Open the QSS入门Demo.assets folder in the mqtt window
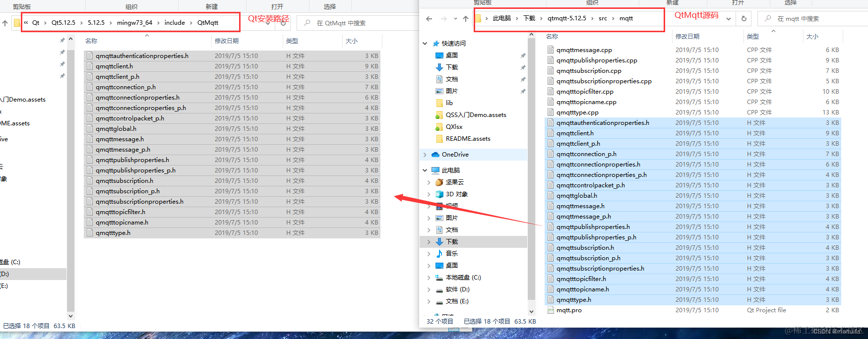 pyautogui.click(x=476, y=115)
